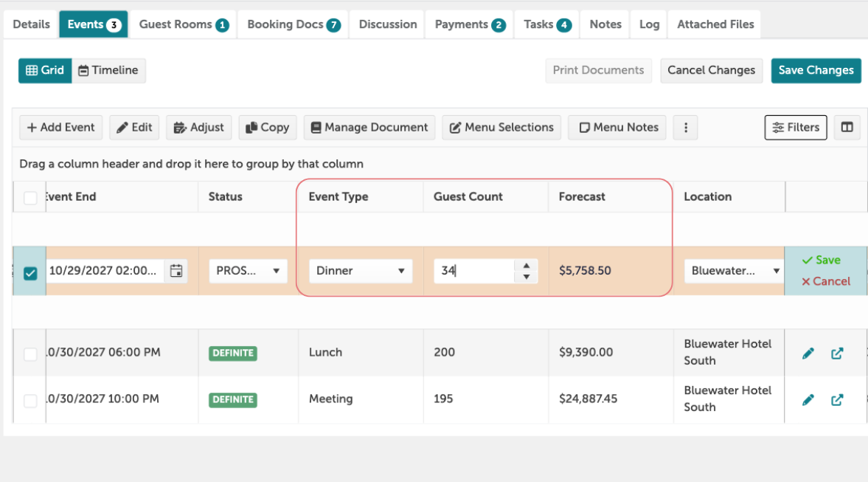Open the Bluewater location dropdown
868x482 pixels.
pos(734,271)
